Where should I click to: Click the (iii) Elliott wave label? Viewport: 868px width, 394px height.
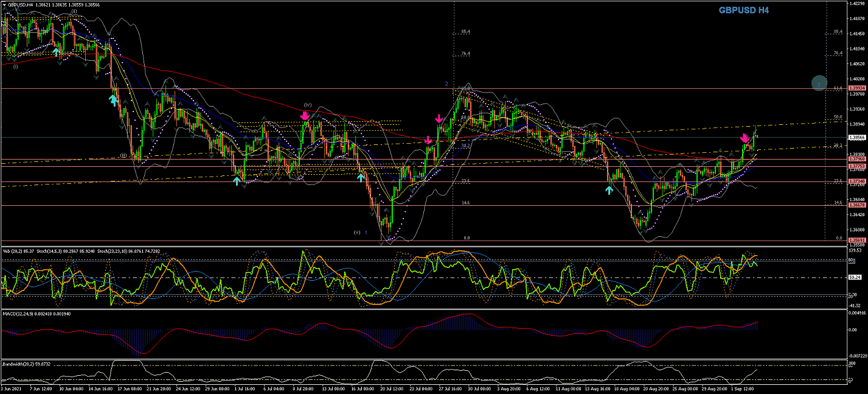point(123,155)
